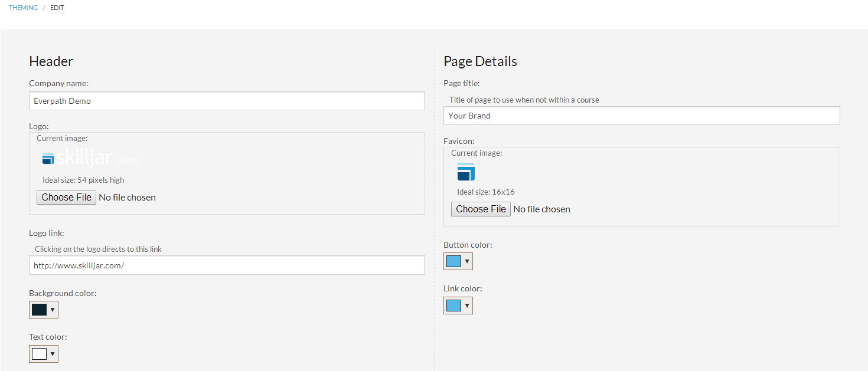This screenshot has width=868, height=371.
Task: Click 'No file chosen' text beside Logo
Action: pos(127,198)
